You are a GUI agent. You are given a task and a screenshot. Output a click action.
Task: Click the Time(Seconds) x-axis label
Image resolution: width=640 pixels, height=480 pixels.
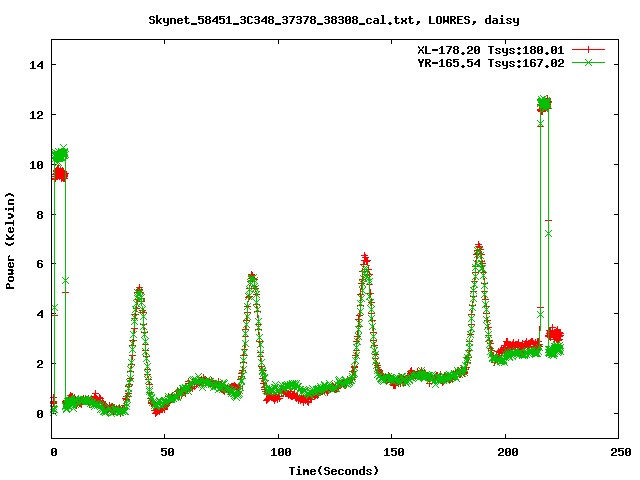334,471
